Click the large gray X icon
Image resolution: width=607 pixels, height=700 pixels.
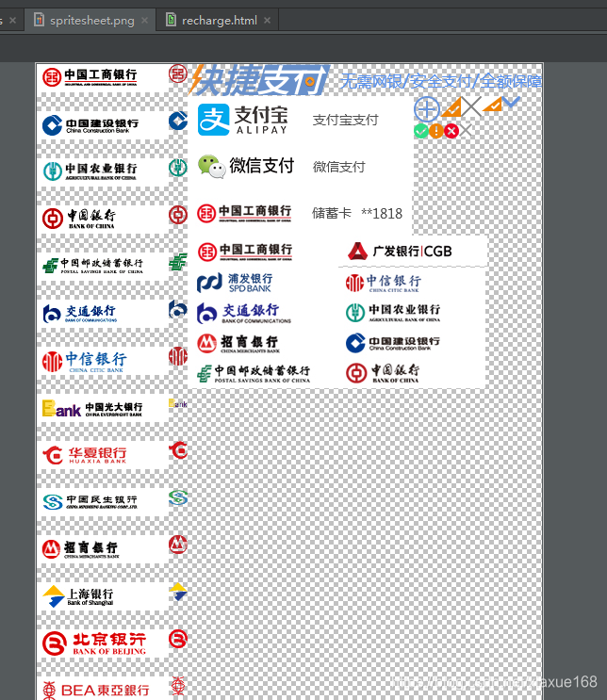point(471,106)
